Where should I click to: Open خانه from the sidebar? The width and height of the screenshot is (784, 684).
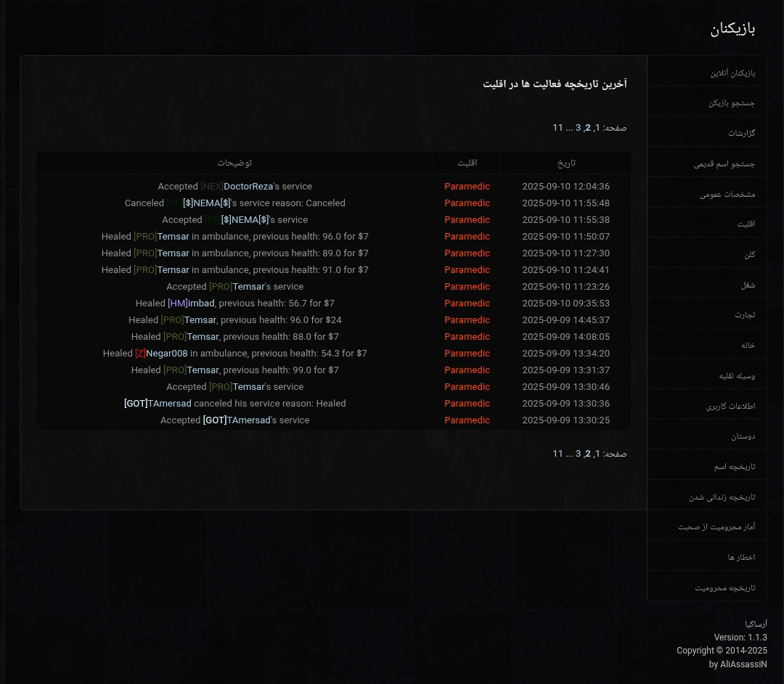[706, 343]
